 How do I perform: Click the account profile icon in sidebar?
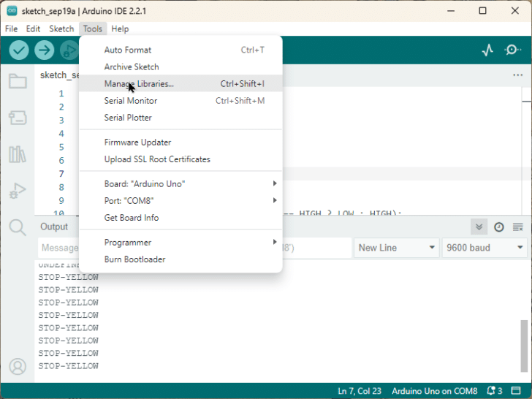[x=18, y=366]
